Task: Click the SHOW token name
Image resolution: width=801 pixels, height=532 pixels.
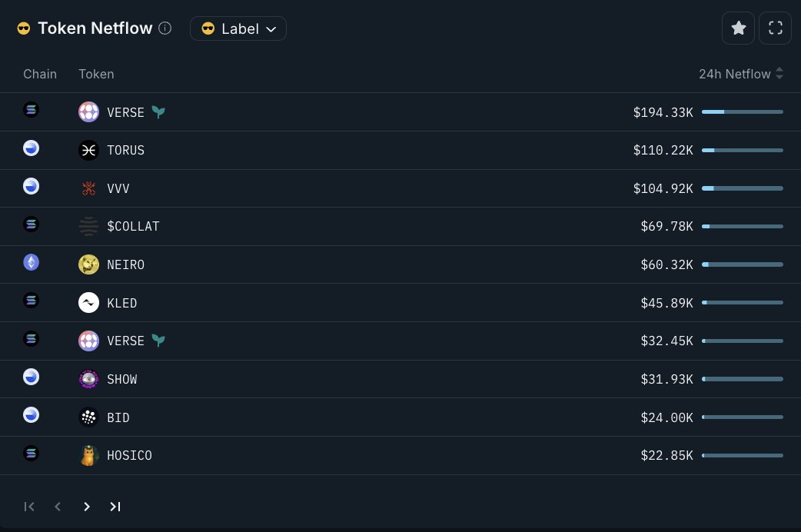Action: [x=122, y=379]
